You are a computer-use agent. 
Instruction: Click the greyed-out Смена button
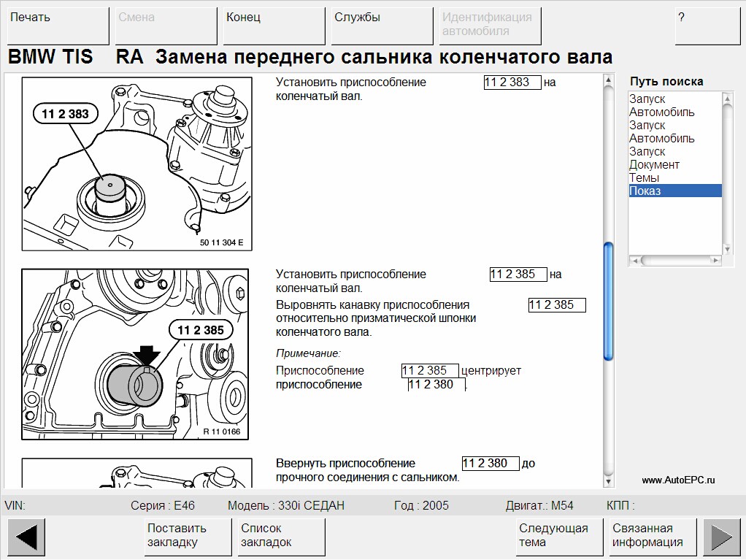coord(166,26)
